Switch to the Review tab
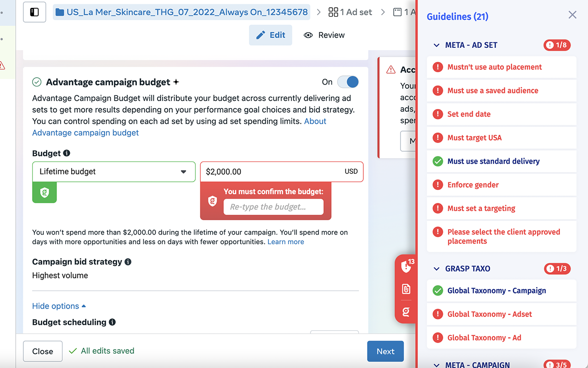Viewport: 588px width, 368px height. tap(324, 35)
